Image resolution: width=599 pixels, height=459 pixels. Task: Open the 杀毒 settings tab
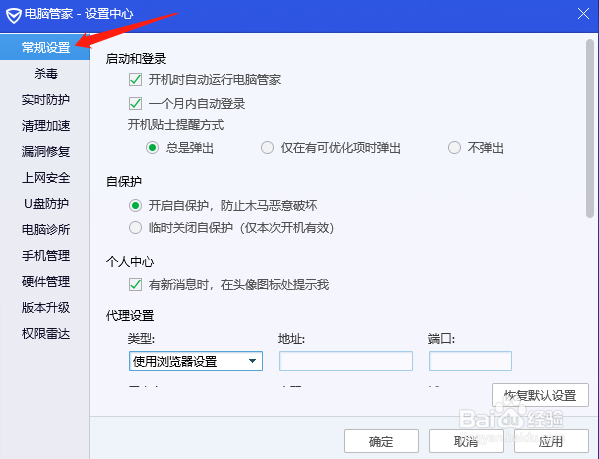pos(45,73)
